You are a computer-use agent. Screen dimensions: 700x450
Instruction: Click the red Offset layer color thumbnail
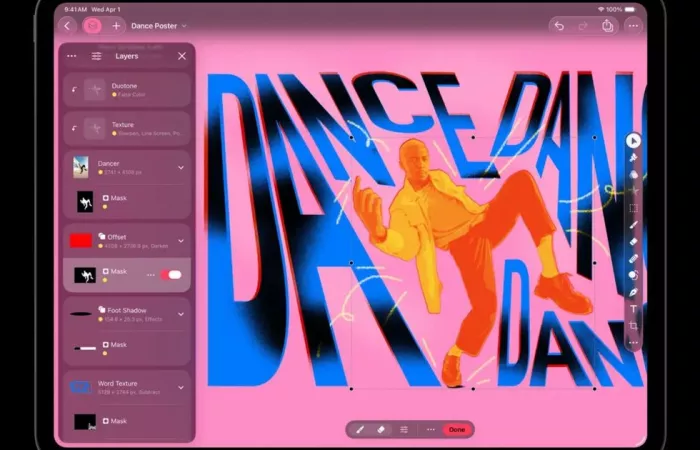point(81,240)
